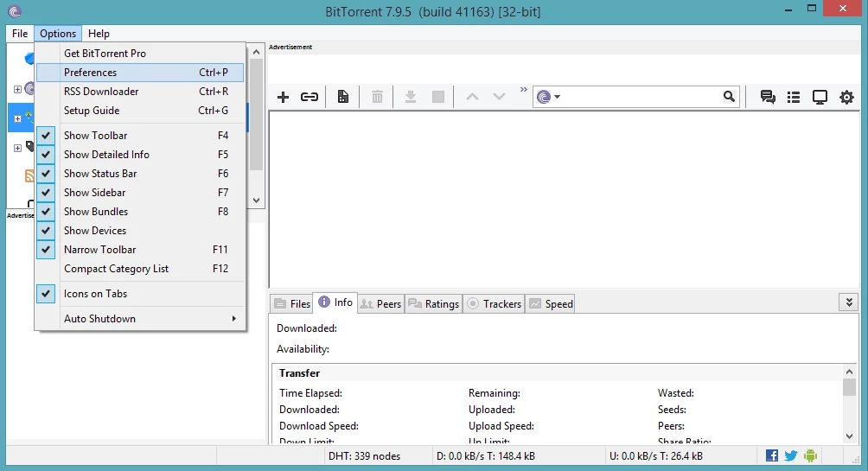Click the search magnifier icon
The image size is (868, 471).
point(730,97)
